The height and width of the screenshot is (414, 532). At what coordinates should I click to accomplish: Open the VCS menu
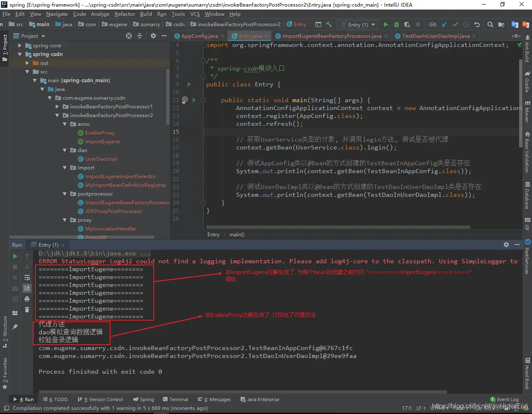[x=195, y=14]
